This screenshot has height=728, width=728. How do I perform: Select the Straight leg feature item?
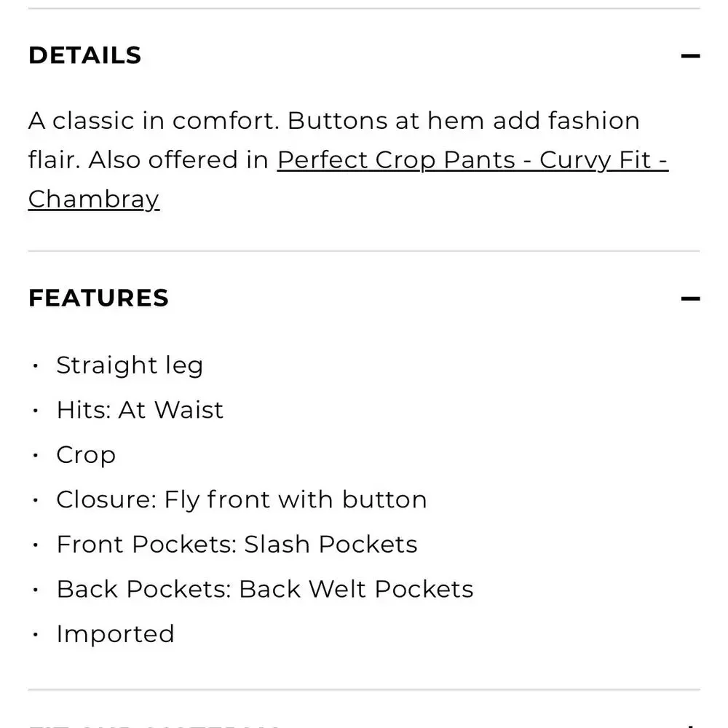point(130,365)
